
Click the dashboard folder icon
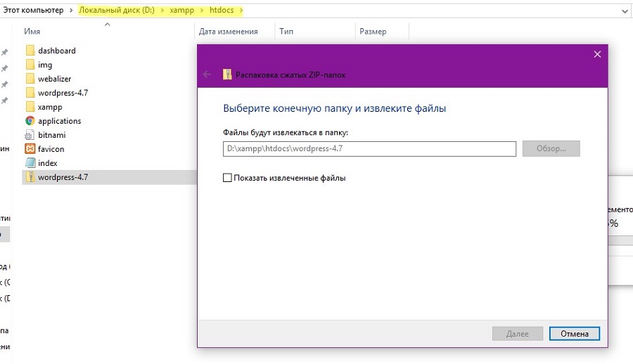30,51
